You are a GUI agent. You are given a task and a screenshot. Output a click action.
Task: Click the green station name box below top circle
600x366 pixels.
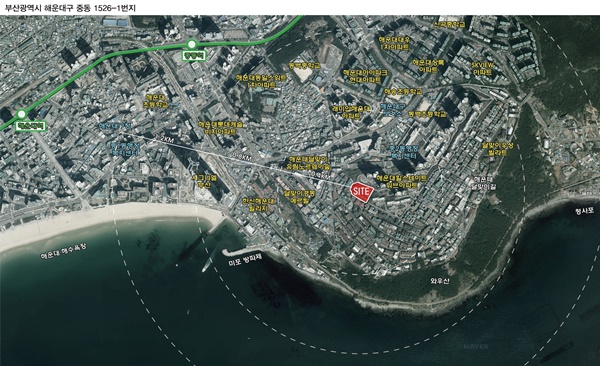point(194,56)
